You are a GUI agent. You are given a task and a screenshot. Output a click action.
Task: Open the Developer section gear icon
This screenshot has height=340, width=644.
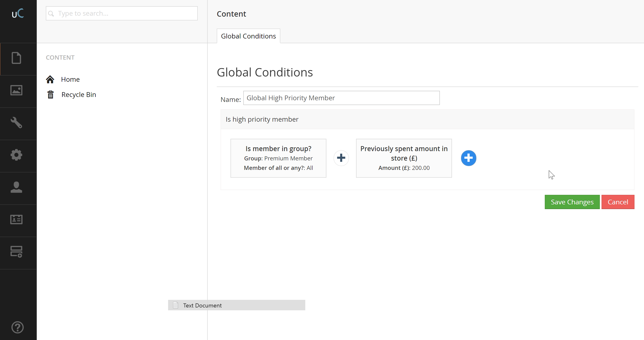tap(16, 155)
